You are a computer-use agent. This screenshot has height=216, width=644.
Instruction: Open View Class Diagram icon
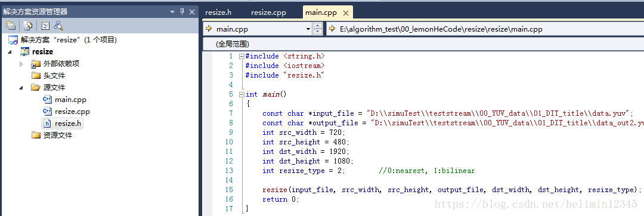click(58, 26)
